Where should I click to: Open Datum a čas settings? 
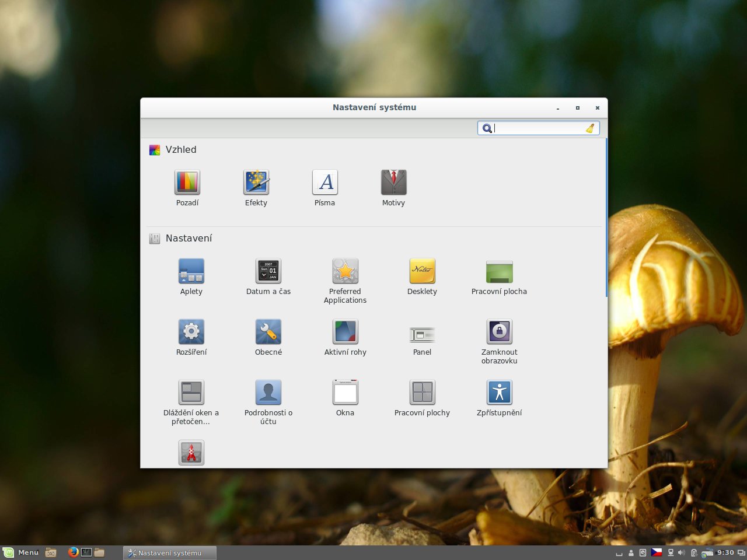268,271
